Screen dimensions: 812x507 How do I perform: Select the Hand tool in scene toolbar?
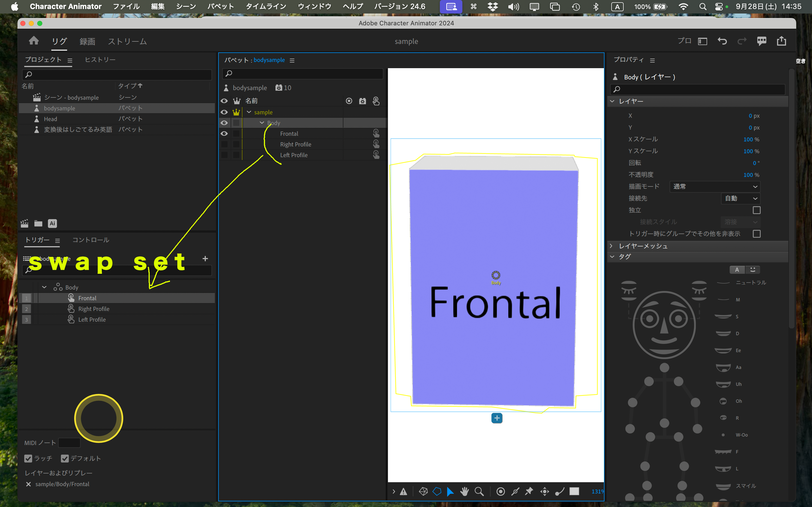[464, 492]
